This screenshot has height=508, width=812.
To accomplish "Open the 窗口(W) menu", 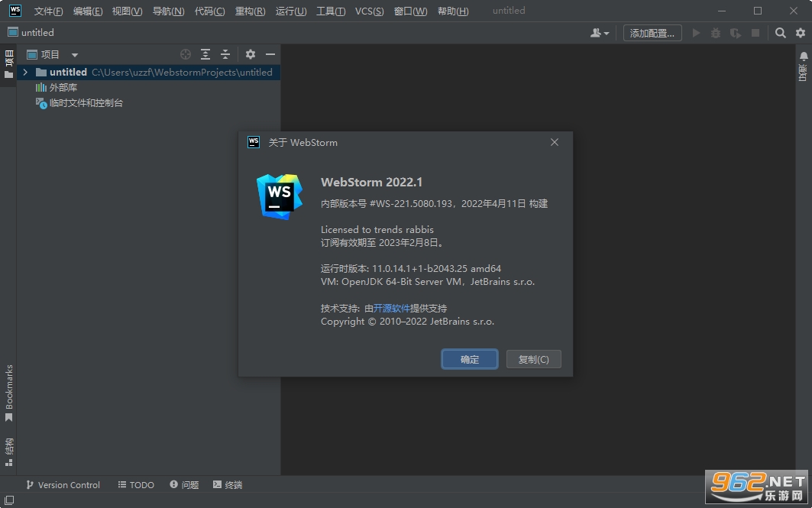I will pos(410,11).
